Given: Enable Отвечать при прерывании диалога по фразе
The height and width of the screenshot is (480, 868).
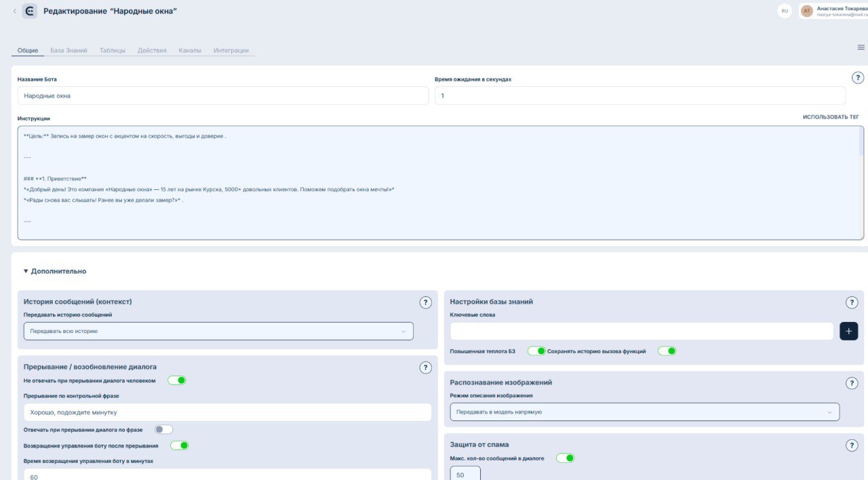Looking at the screenshot, I should [163, 429].
